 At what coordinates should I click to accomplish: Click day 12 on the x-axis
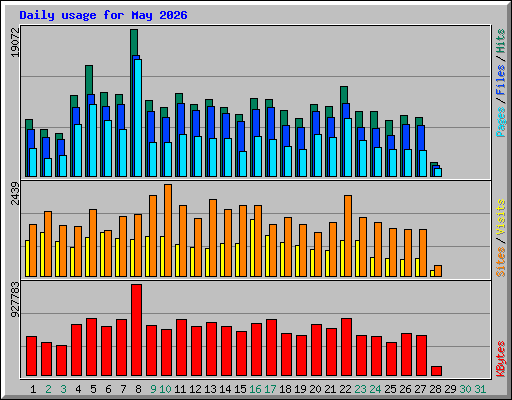195,389
